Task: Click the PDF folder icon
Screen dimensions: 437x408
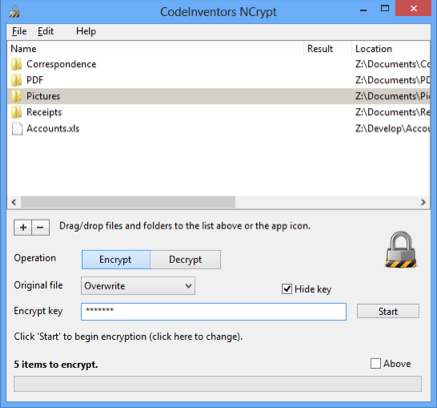Action: pyautogui.click(x=17, y=80)
